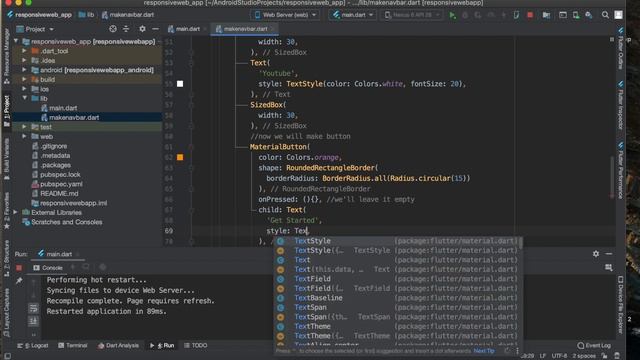Expand the web folder
The height and width of the screenshot is (360, 640).
(x=25, y=136)
